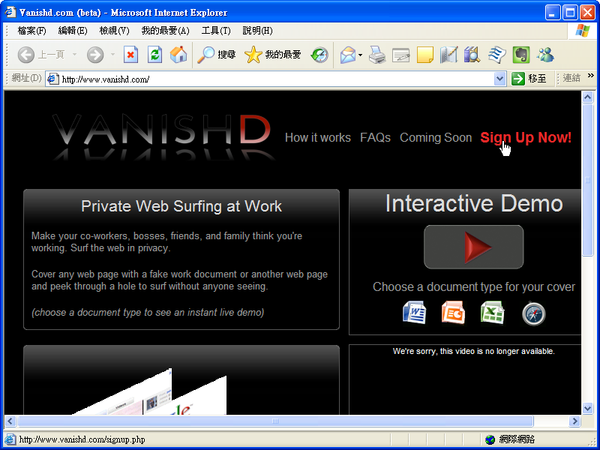The height and width of the screenshot is (450, 600).
Task: Open the 檢視(V) View menu
Action: click(x=114, y=31)
